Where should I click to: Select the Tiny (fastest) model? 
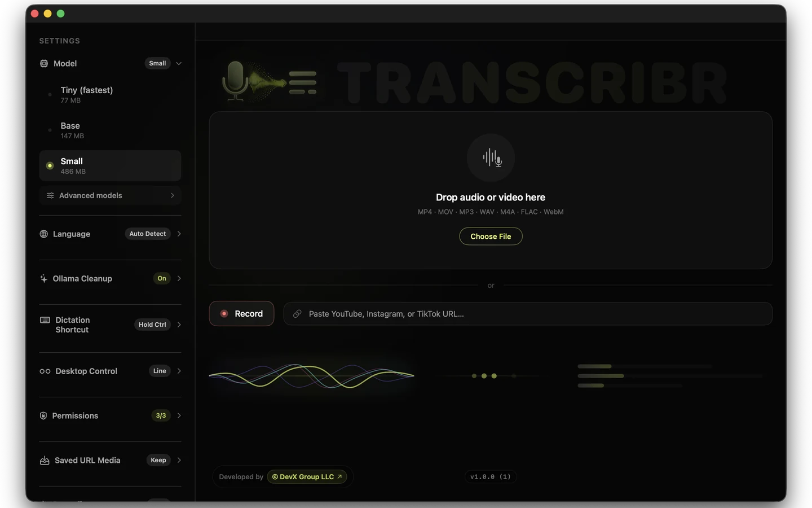(110, 94)
